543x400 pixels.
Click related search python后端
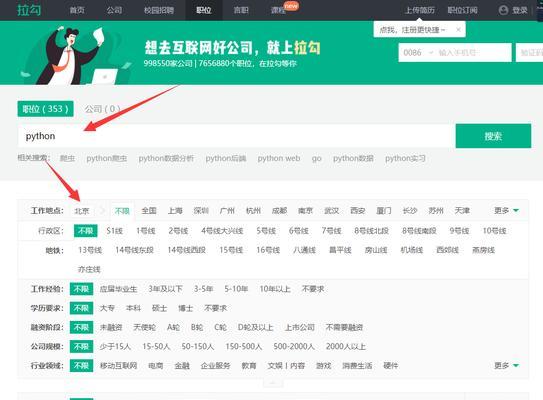[226, 159]
